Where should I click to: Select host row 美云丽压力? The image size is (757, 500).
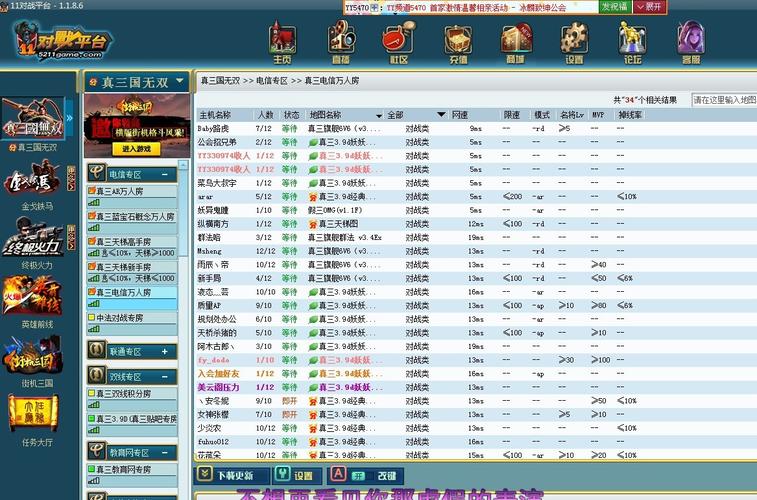coord(476,387)
